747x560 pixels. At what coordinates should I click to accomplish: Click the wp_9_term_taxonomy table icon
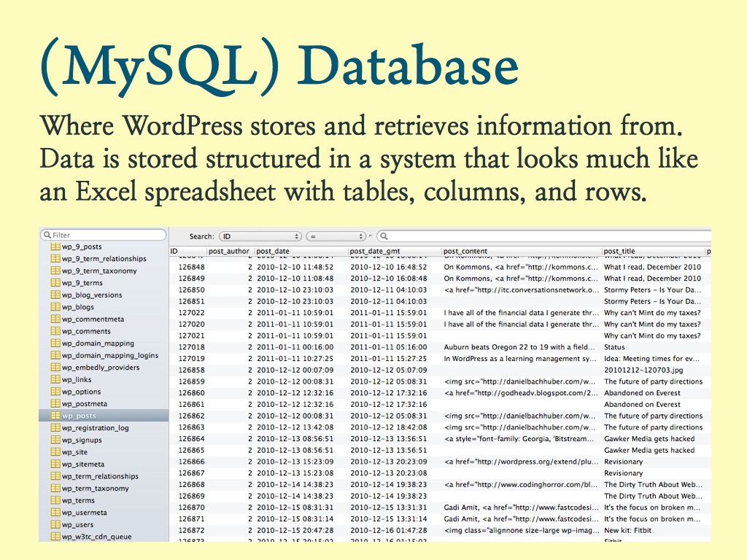55,271
